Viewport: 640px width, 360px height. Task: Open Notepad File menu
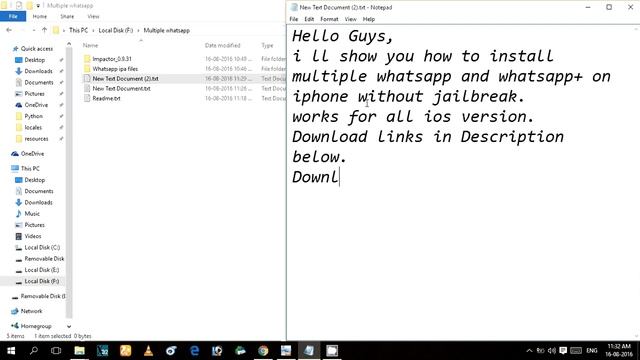293,19
